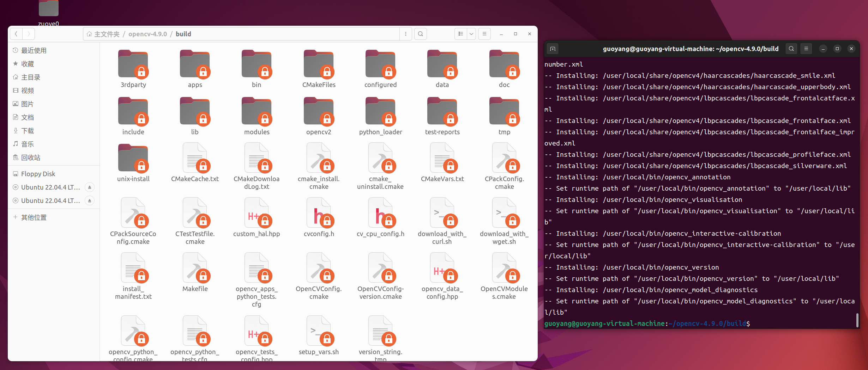
Task: Open 主目录 in the sidebar
Action: pyautogui.click(x=54, y=77)
